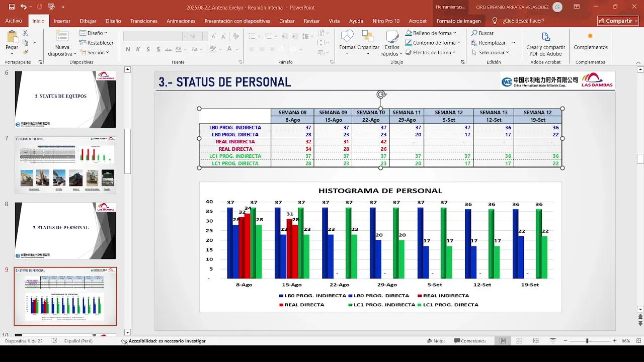Select slide 6 thumbnail 2. STATUS DE EQUIPOS
644x362 pixels.
pyautogui.click(x=65, y=99)
